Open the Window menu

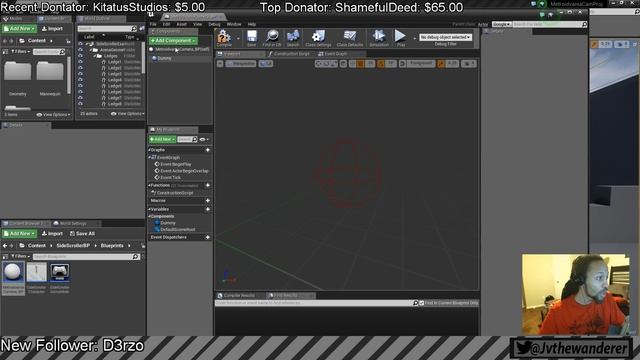(x=234, y=24)
